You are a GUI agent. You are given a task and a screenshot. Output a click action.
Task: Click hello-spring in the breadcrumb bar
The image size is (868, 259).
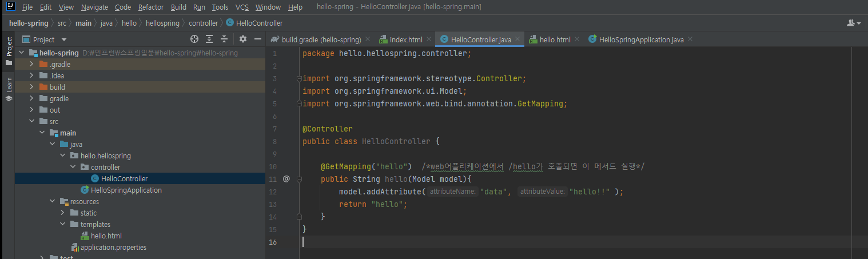(x=29, y=23)
